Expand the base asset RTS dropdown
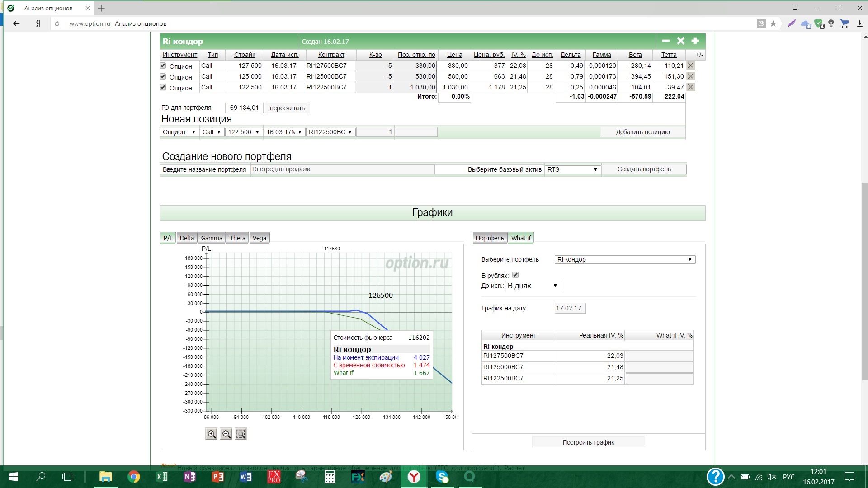868x488 pixels. (572, 169)
